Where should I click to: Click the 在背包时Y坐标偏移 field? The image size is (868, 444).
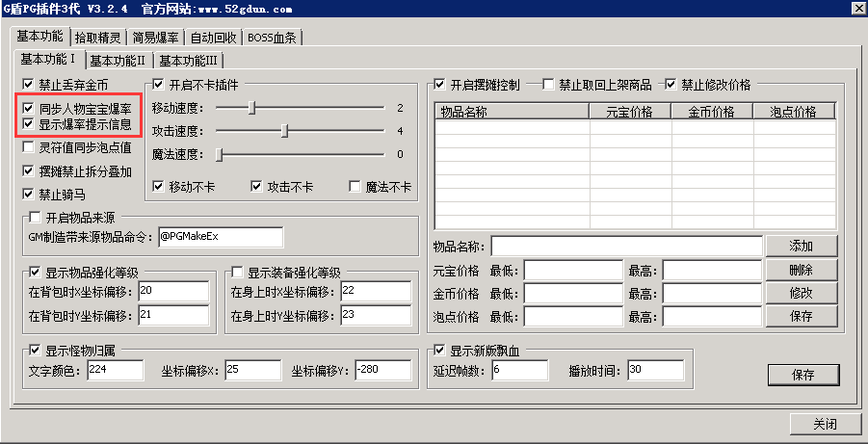pyautogui.click(x=173, y=315)
